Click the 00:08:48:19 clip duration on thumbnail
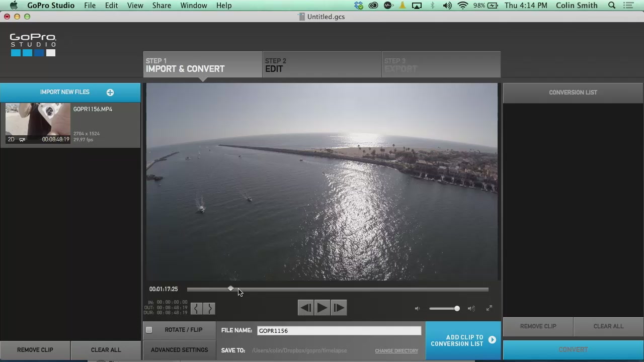Image resolution: width=644 pixels, height=362 pixels. (x=55, y=139)
